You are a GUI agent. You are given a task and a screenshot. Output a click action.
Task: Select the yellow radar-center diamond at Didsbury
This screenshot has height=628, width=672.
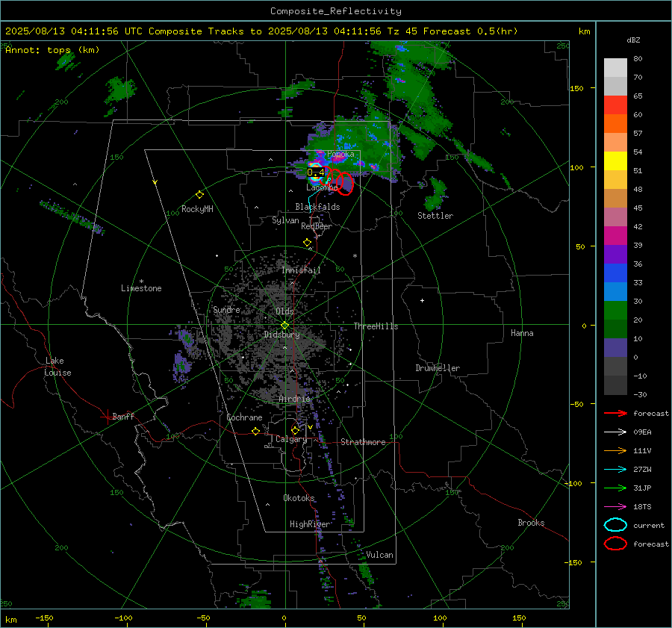(284, 326)
